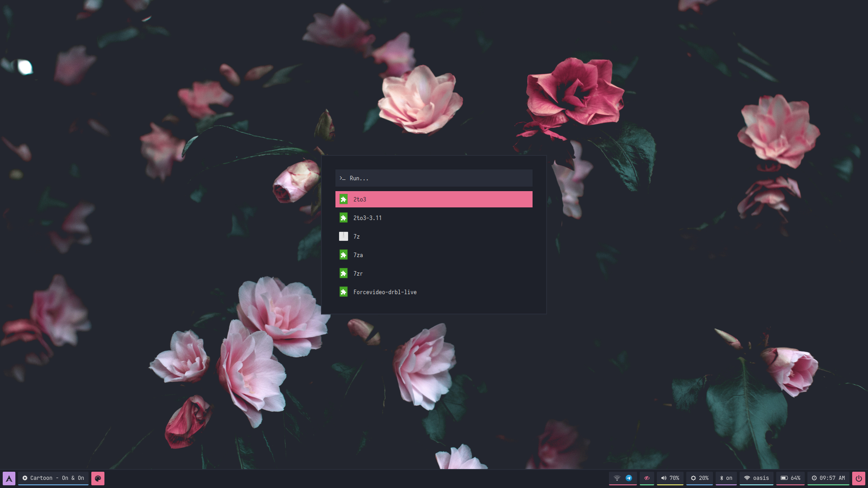Open the oasis network module
This screenshot has width=868, height=488.
(756, 478)
